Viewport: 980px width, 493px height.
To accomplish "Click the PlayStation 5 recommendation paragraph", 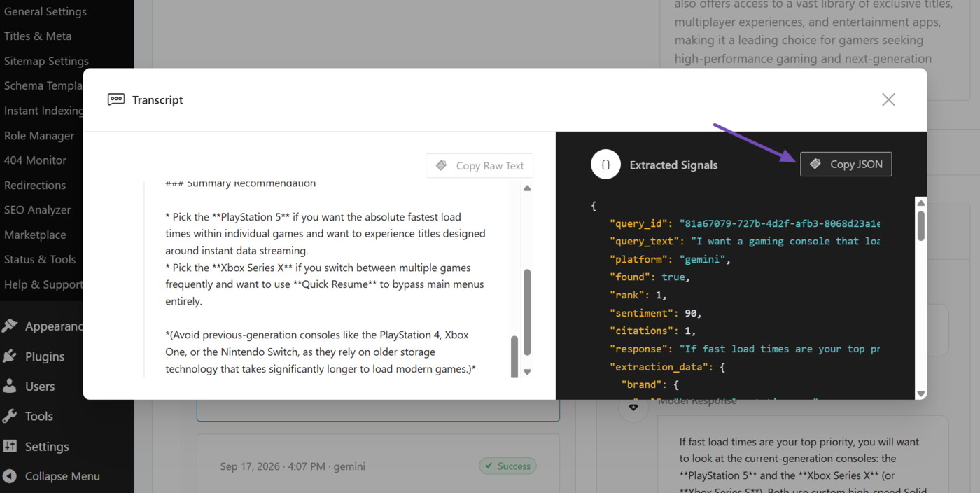I will [325, 234].
